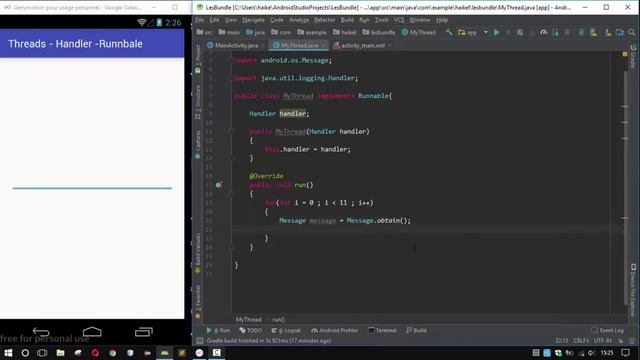Viewport: 640px width, 360px height.
Task: Open the Captures tool window side tab
Action: [x=198, y=144]
